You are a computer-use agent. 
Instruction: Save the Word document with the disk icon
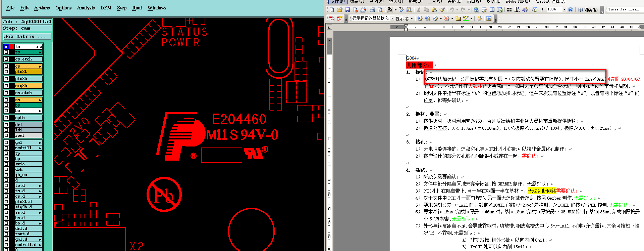(347, 10)
